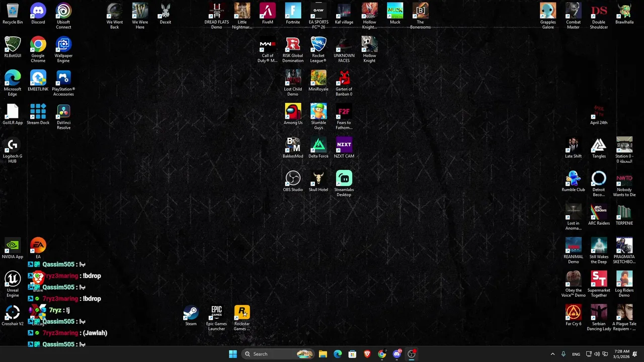
Task: Select the Double Shoulder desktop icon
Action: [x=599, y=16]
